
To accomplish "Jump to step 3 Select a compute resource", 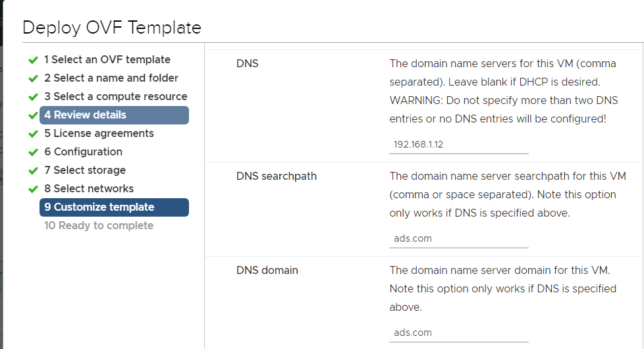I will 116,97.
